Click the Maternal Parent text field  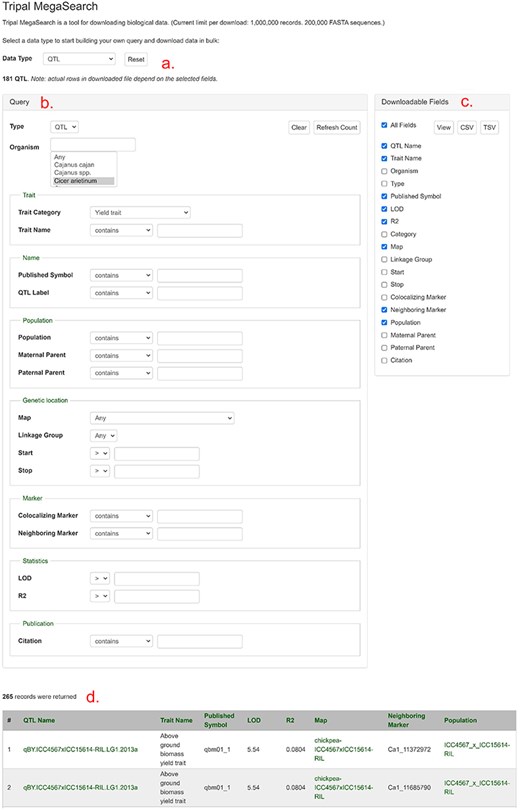pos(200,355)
